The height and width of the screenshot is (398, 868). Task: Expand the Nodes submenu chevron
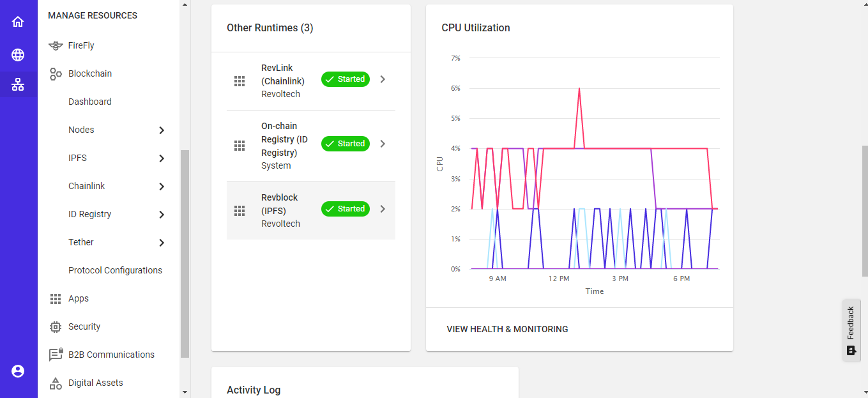point(162,130)
